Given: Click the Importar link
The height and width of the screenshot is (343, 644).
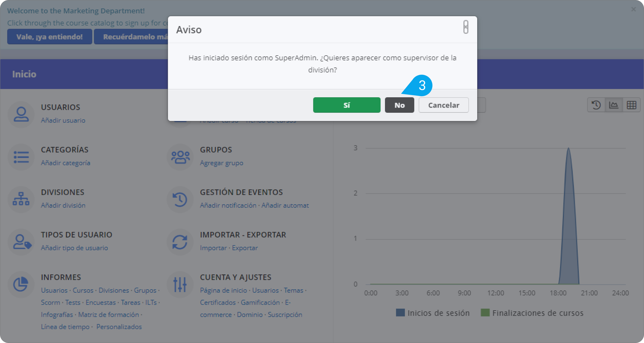Looking at the screenshot, I should tap(213, 248).
